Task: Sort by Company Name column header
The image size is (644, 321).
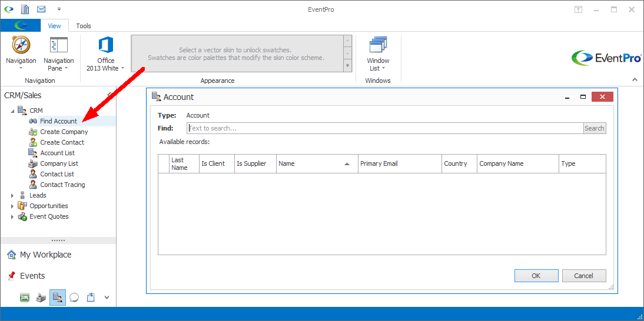Action: click(518, 163)
